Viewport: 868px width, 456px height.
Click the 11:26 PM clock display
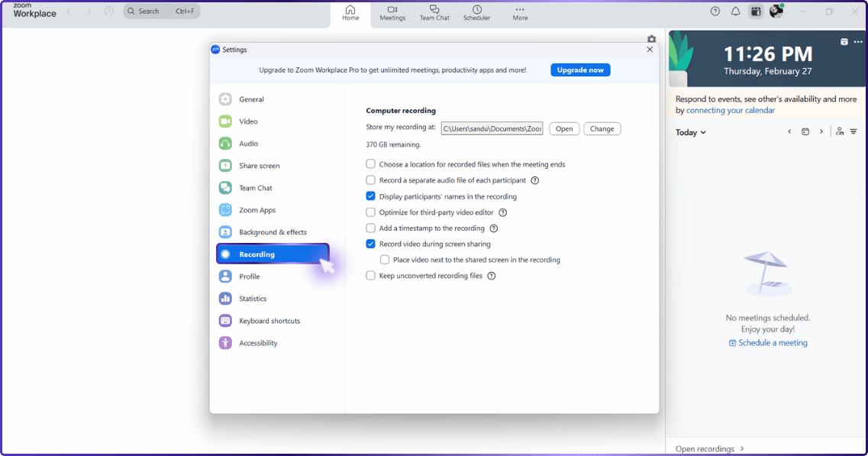pos(768,53)
